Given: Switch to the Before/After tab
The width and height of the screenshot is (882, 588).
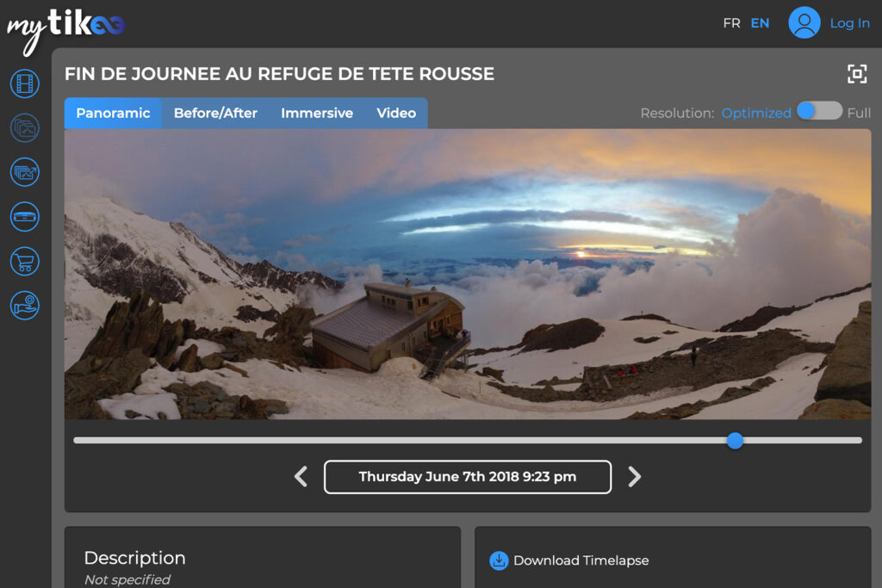Looking at the screenshot, I should click(x=215, y=113).
